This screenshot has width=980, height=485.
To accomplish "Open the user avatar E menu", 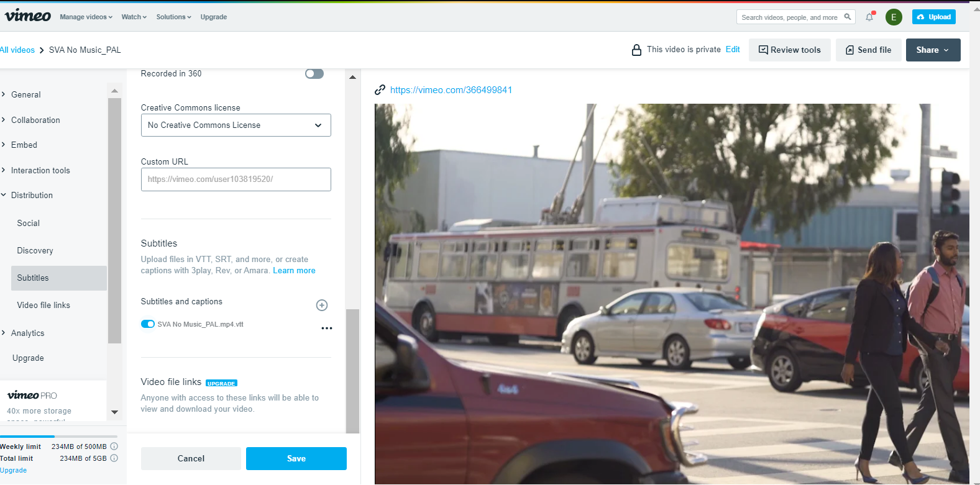I will pyautogui.click(x=894, y=17).
